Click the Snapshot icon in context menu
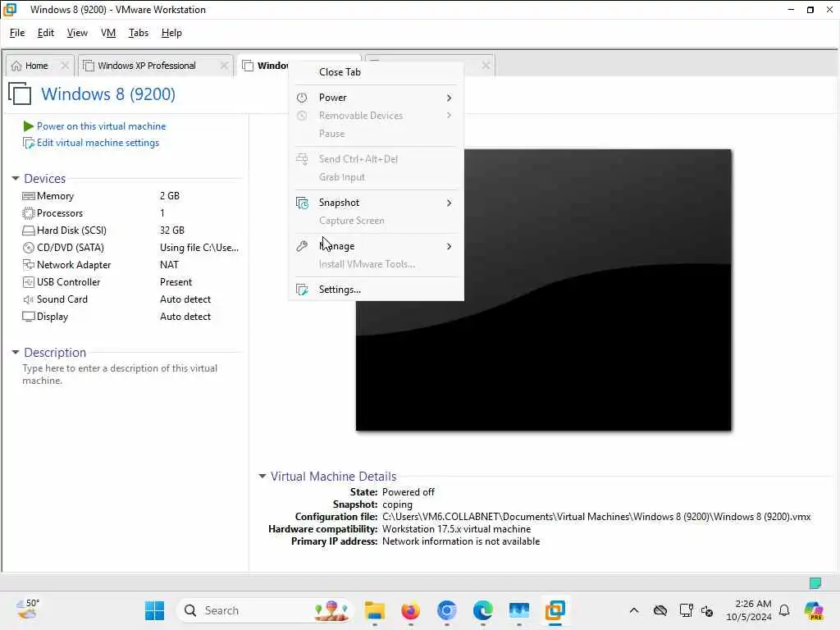The height and width of the screenshot is (630, 840). pyautogui.click(x=302, y=203)
